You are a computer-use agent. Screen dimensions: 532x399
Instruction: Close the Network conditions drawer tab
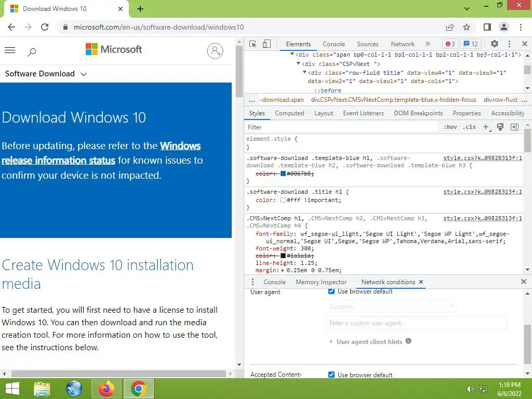click(x=421, y=282)
